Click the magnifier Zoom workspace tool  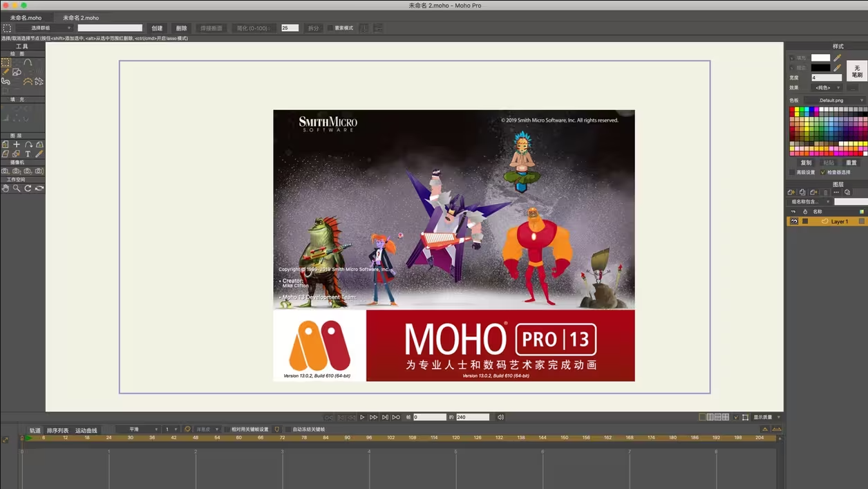pos(17,188)
